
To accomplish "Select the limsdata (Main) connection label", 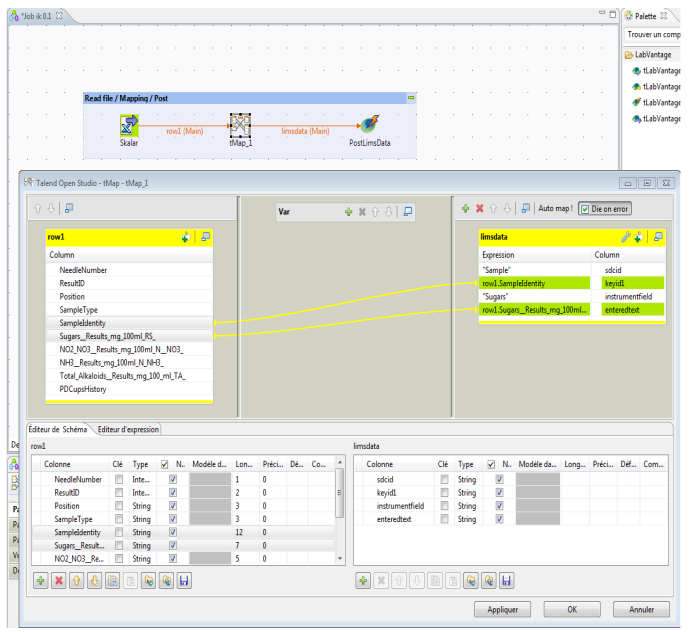I will (305, 131).
